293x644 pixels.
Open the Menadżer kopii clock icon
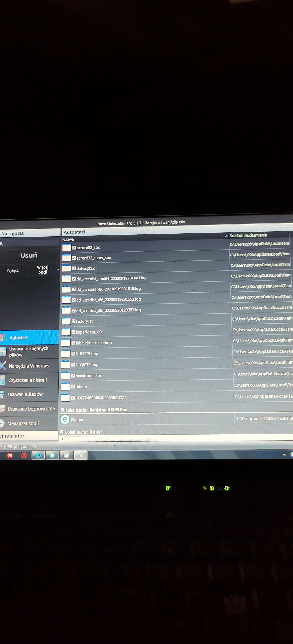tap(2, 423)
